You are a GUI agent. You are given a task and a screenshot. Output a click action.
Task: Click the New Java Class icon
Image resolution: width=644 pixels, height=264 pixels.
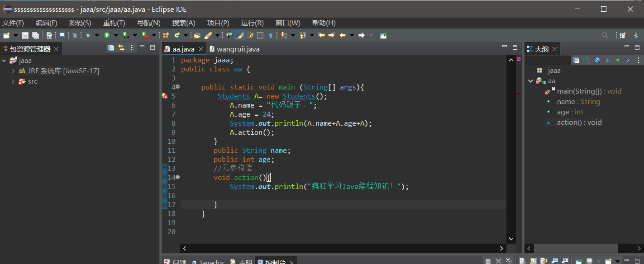(177, 35)
